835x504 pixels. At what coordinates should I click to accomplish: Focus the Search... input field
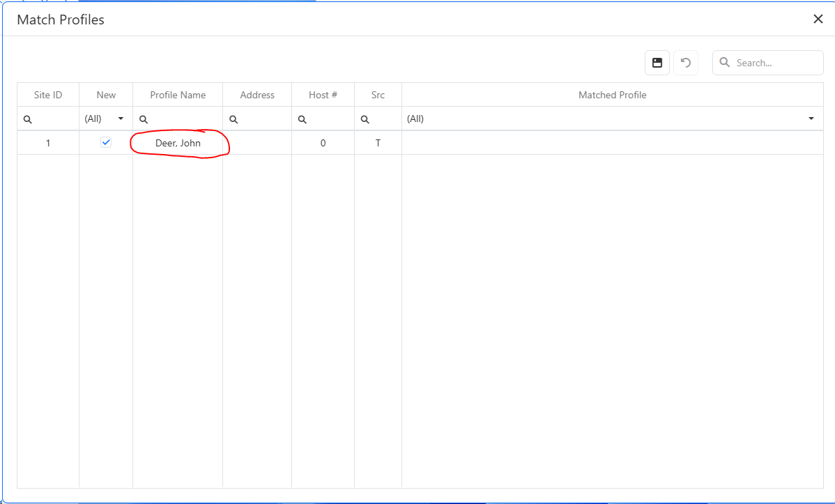coord(768,63)
